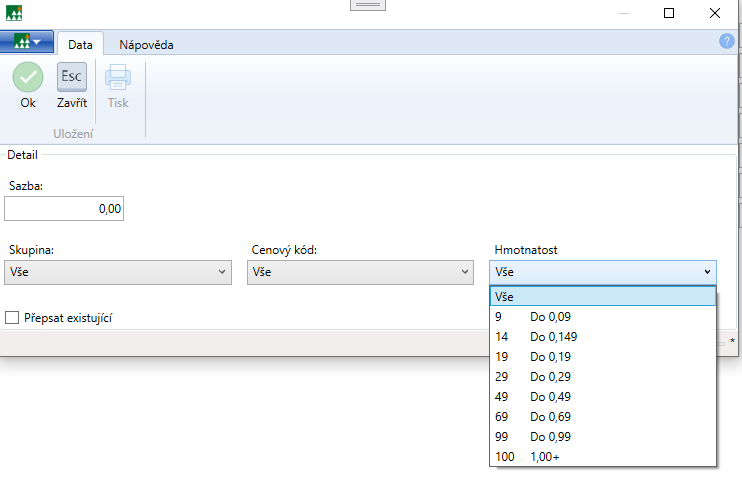The width and height of the screenshot is (742, 479).
Task: Pick the 49 Do 0,49 entry
Action: click(x=603, y=397)
